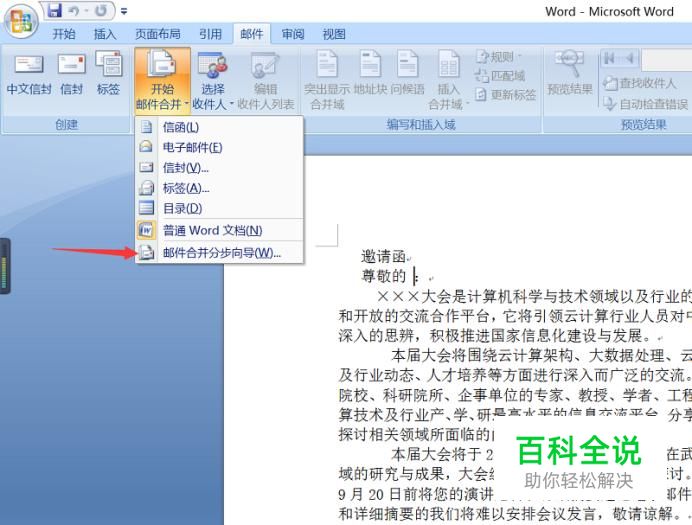Click 突出显示合并域 button
This screenshot has height=525, width=692.
(x=327, y=80)
